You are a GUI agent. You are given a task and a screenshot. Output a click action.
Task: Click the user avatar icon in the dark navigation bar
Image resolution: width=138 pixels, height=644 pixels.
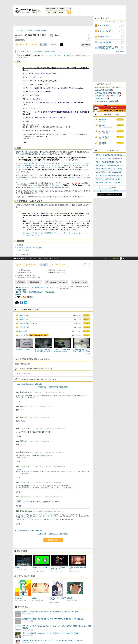click(x=121, y=258)
